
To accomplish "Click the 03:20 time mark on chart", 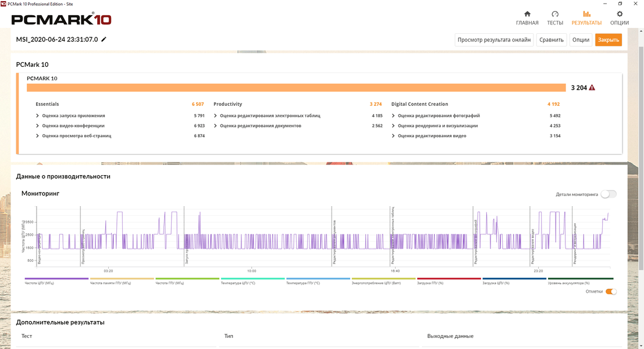I will click(x=108, y=271).
